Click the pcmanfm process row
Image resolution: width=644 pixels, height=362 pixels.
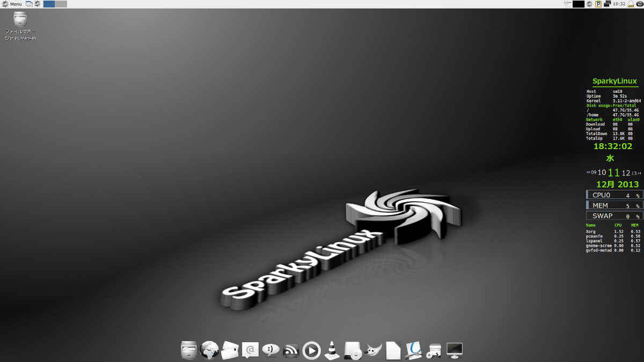pos(613,237)
